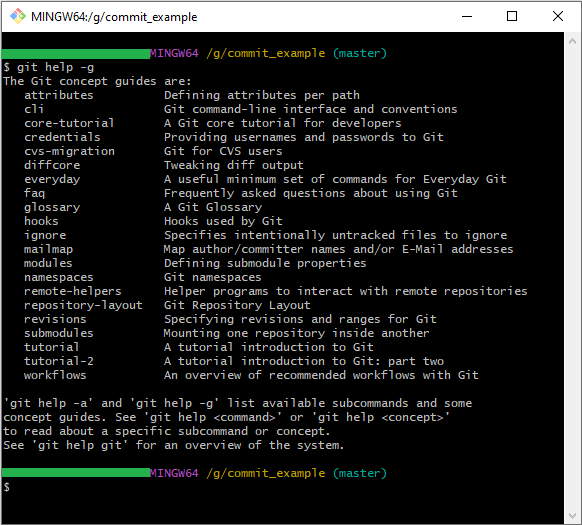Click 'Mounting one repository inside another'
582x525 pixels.
(297, 333)
